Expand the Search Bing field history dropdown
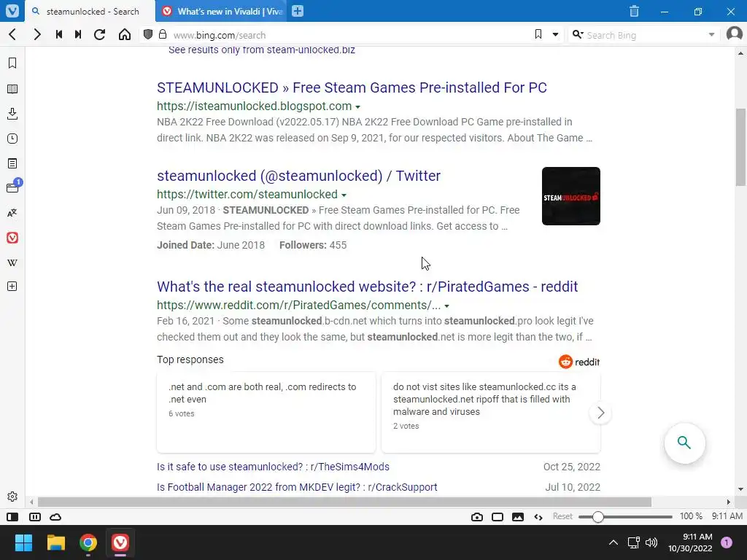 tap(711, 34)
